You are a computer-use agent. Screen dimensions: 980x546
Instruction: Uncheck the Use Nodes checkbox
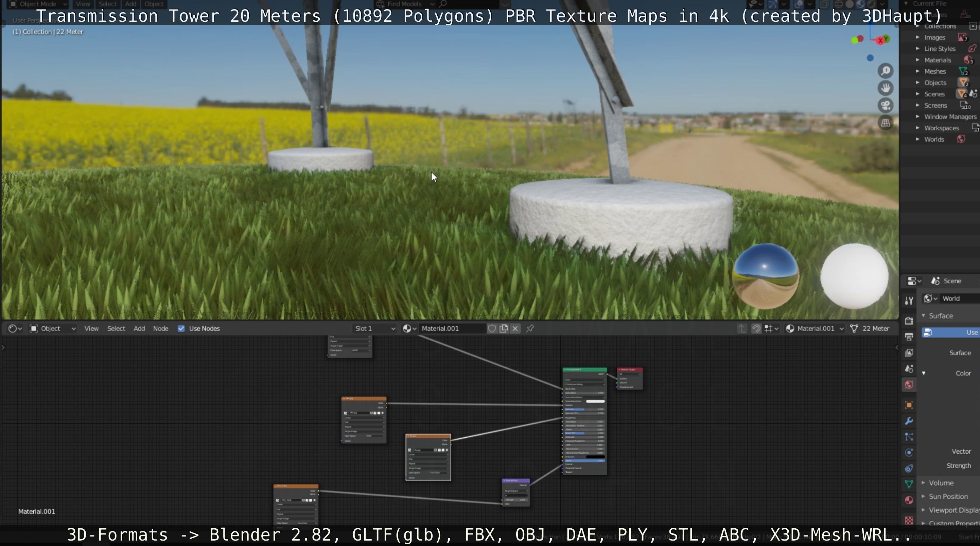click(181, 328)
